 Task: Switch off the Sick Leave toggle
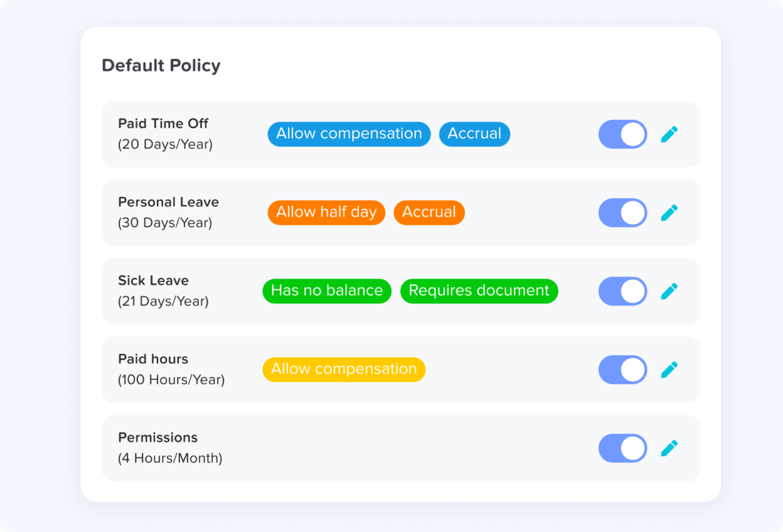click(x=622, y=291)
